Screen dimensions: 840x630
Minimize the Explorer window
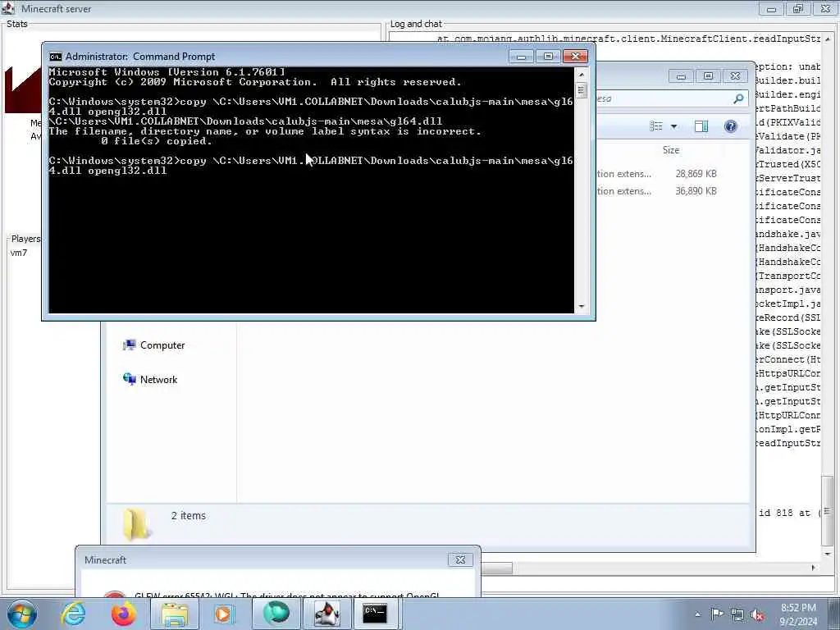pos(681,76)
